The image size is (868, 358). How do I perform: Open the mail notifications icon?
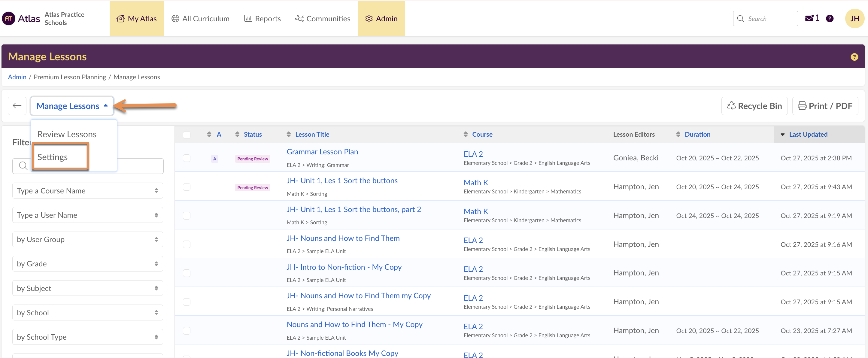809,19
